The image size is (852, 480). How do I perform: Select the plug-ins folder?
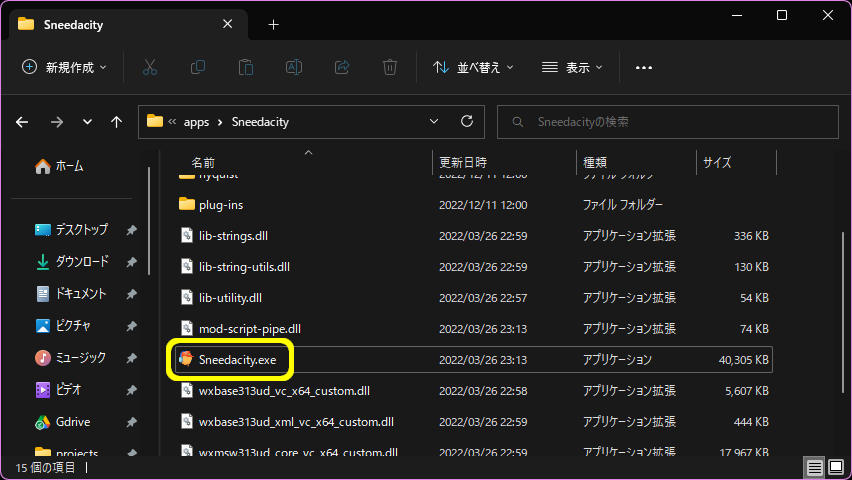tap(473, 205)
